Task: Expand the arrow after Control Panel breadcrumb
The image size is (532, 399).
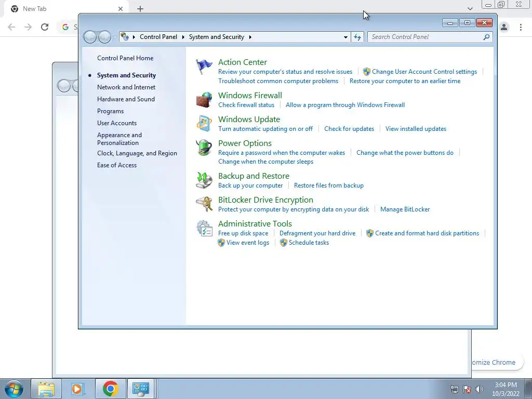Action: click(183, 37)
